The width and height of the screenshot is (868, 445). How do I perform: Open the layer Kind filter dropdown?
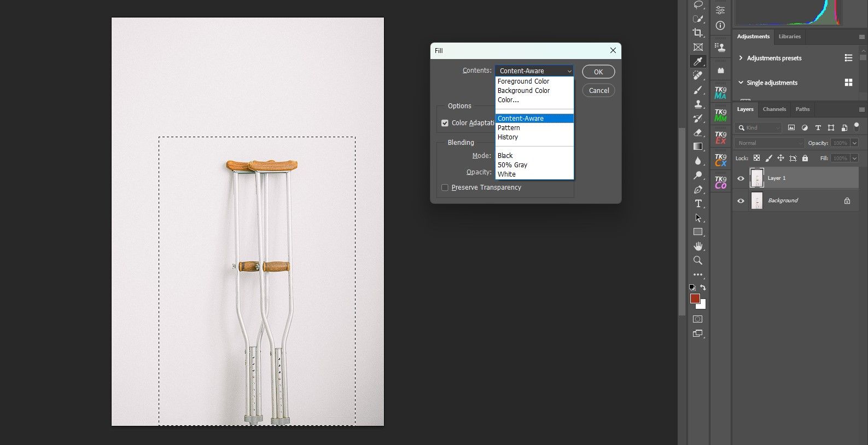pos(759,127)
